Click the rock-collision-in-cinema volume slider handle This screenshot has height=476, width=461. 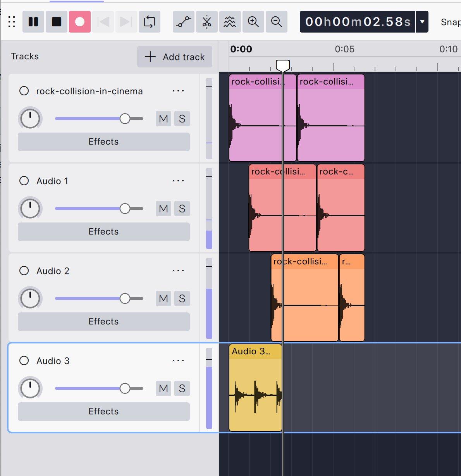click(125, 119)
